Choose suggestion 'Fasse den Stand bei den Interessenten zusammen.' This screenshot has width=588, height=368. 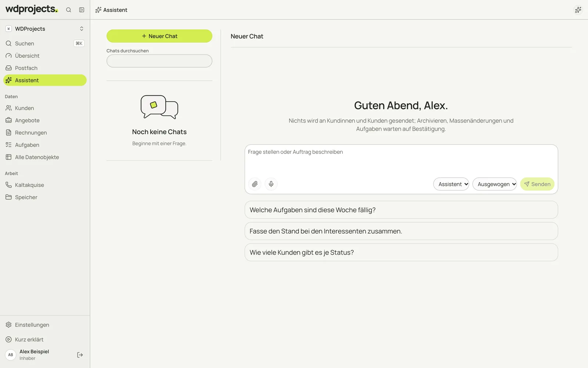tap(401, 231)
